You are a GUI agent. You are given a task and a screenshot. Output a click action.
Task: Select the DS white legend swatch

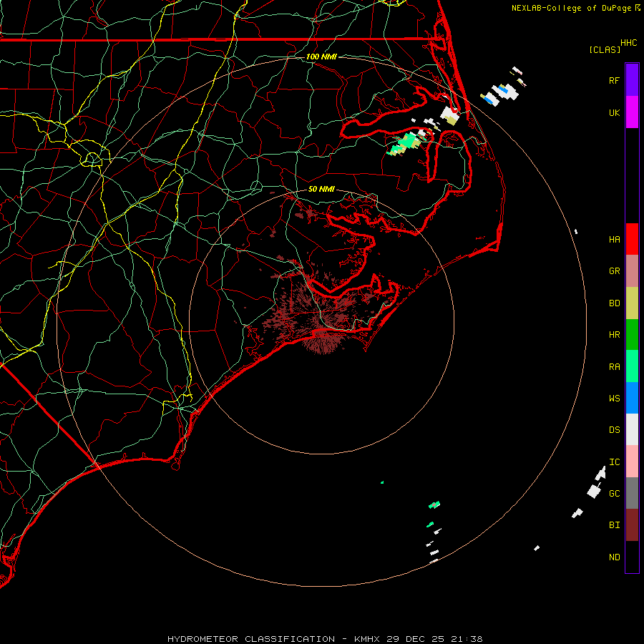pyautogui.click(x=632, y=429)
